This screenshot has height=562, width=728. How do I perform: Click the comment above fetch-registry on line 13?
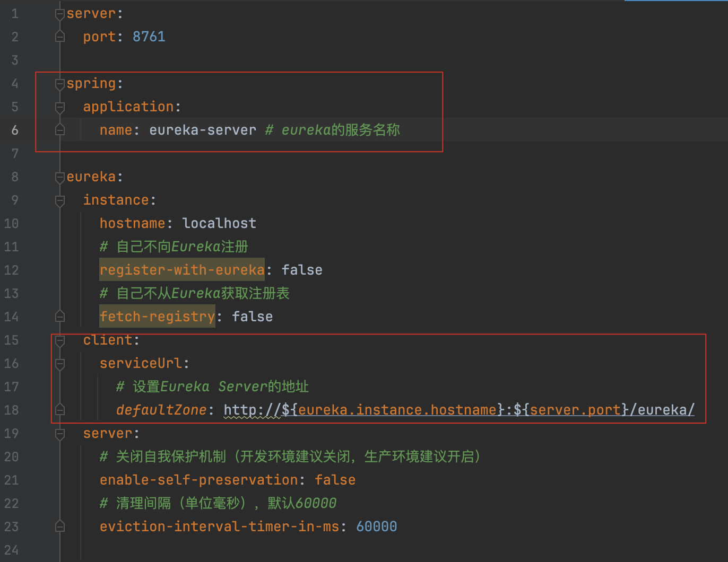pyautogui.click(x=195, y=293)
